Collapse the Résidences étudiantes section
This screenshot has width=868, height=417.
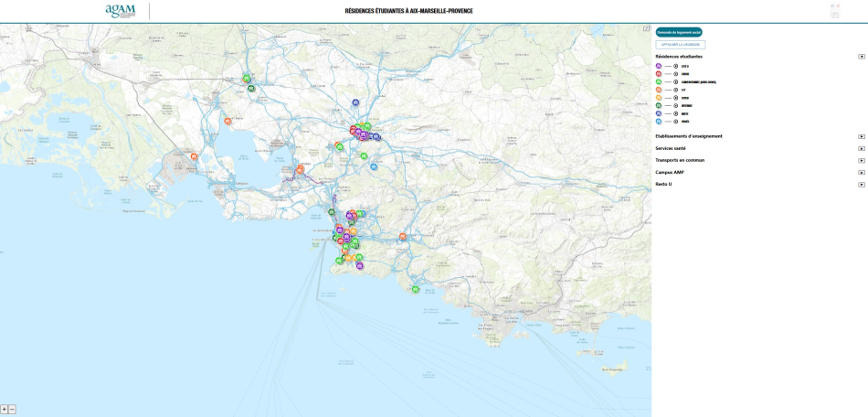pyautogui.click(x=862, y=57)
